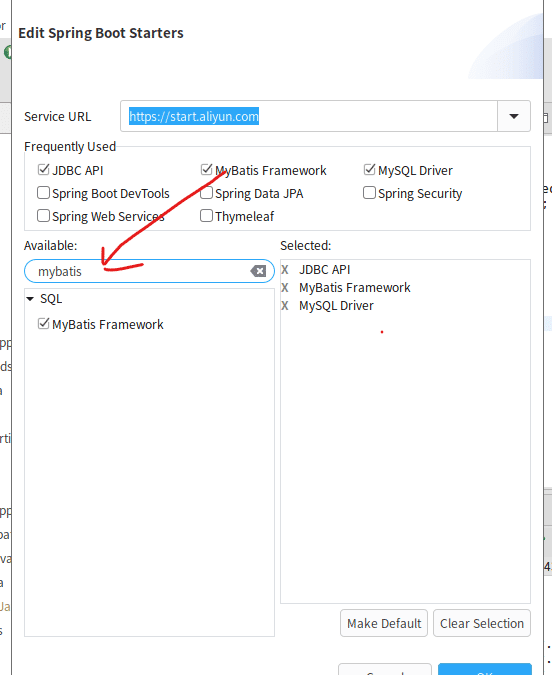Uncheck MyBatis Framework under SQL
The image size is (552, 675).
tap(43, 324)
